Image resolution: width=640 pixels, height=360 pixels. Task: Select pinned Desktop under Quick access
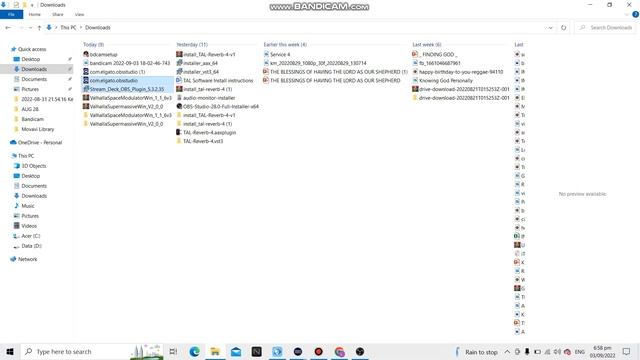pyautogui.click(x=31, y=59)
